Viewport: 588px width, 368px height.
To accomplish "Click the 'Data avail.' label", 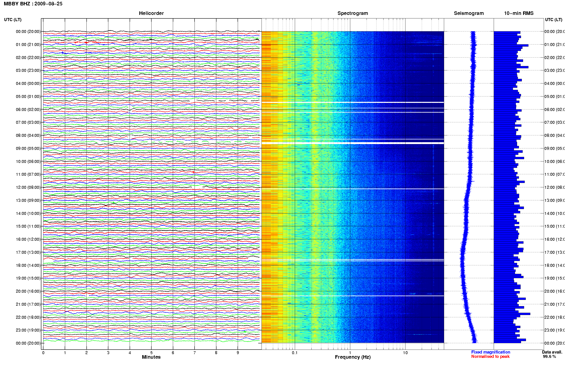I will click(552, 352).
